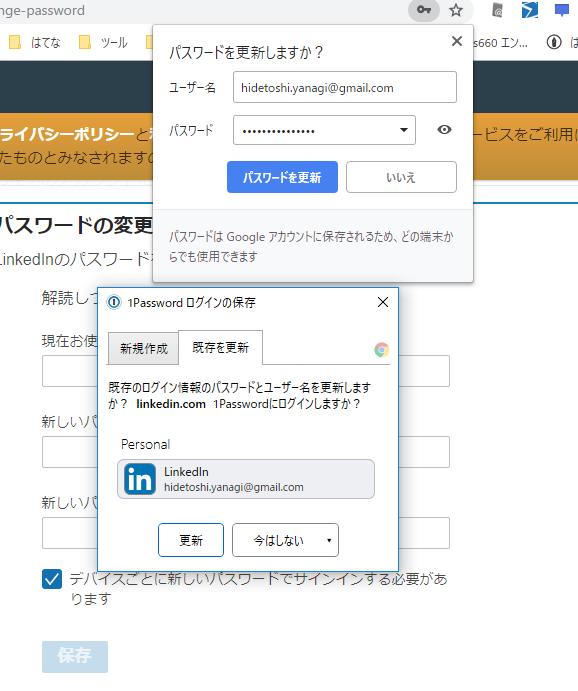Click the Personal vault label

(145, 444)
